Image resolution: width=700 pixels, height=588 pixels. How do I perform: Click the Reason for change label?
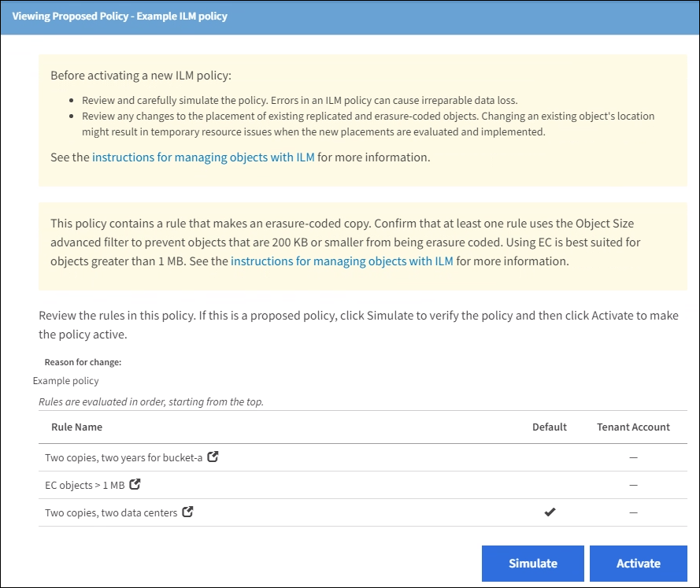click(83, 363)
